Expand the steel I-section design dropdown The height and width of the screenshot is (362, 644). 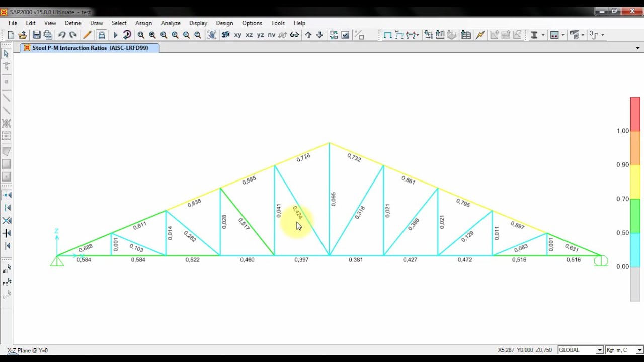click(543, 35)
